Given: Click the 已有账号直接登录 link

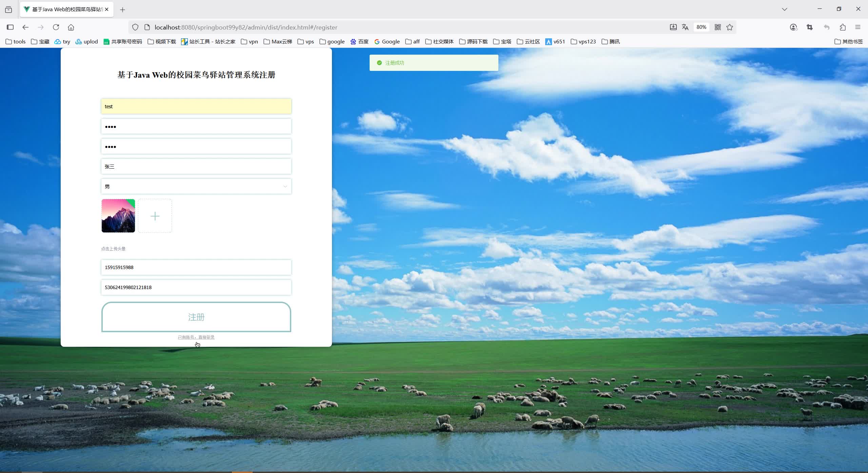Looking at the screenshot, I should tap(196, 337).
